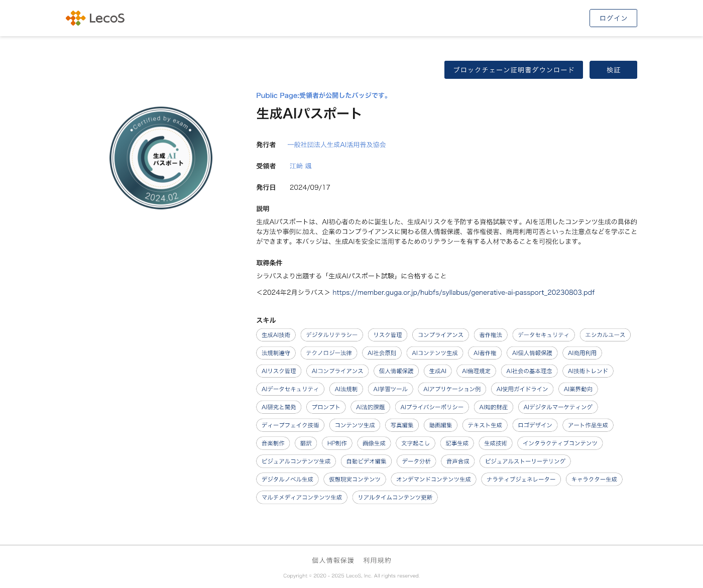Viewport: 703px width, 588px height.
Task: Select the 画像生成 skill tag
Action: click(x=374, y=443)
